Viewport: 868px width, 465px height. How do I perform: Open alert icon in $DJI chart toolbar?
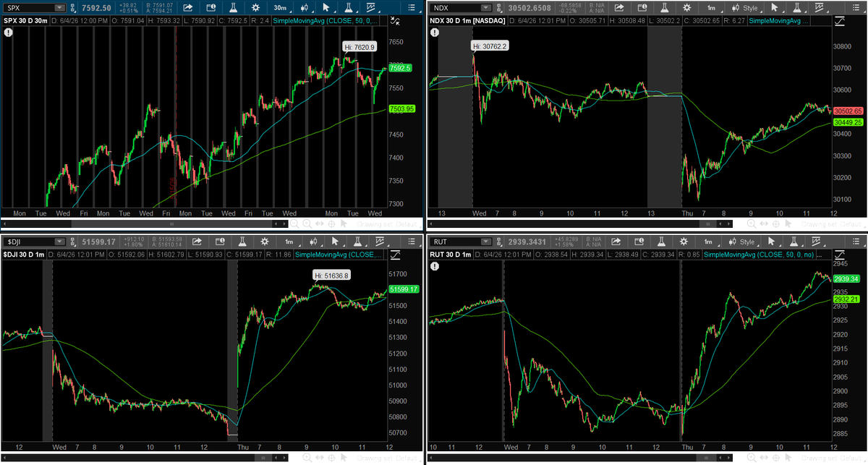click(x=220, y=242)
